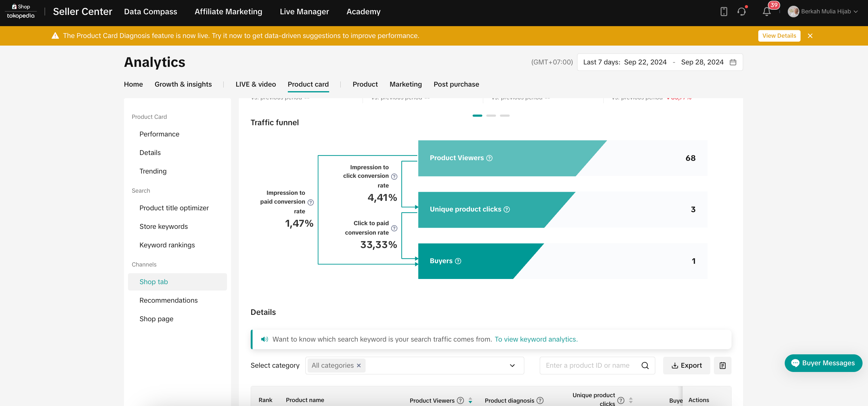868x406 pixels.
Task: Open the notifications bell icon
Action: (766, 12)
